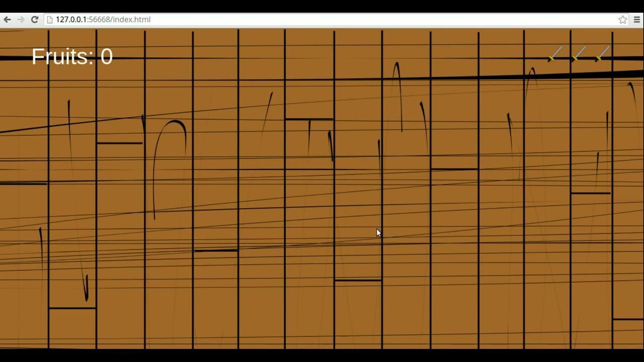Reload the current page
The height and width of the screenshot is (362, 644).
(34, 20)
